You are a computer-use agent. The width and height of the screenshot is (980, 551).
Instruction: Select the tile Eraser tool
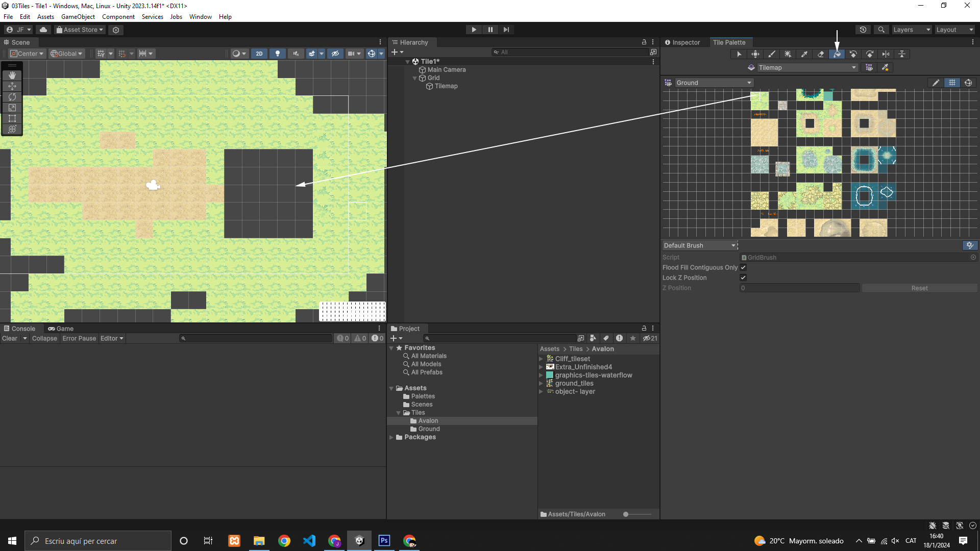click(821, 54)
